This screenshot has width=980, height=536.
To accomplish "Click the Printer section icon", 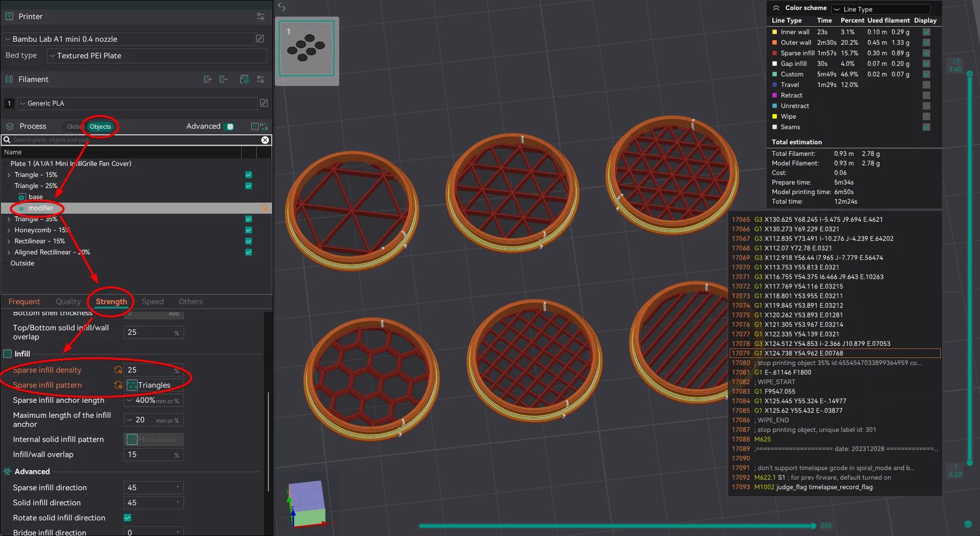I will click(10, 17).
